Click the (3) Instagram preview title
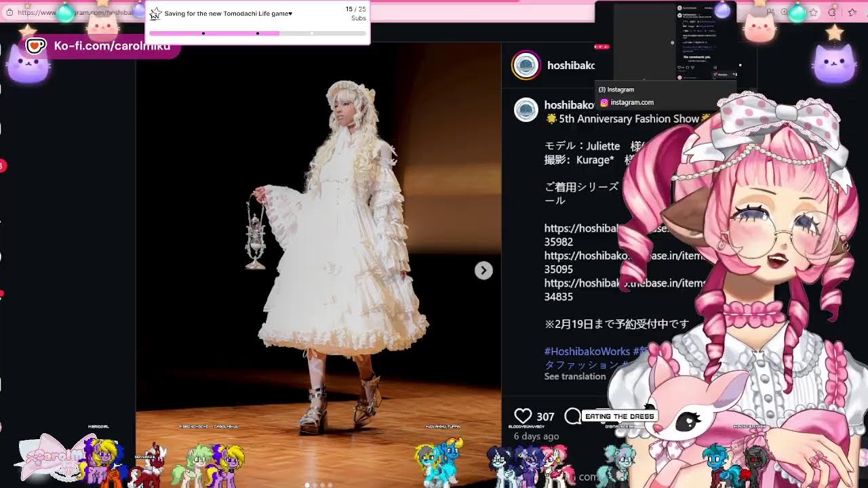The width and height of the screenshot is (868, 488). click(x=616, y=89)
